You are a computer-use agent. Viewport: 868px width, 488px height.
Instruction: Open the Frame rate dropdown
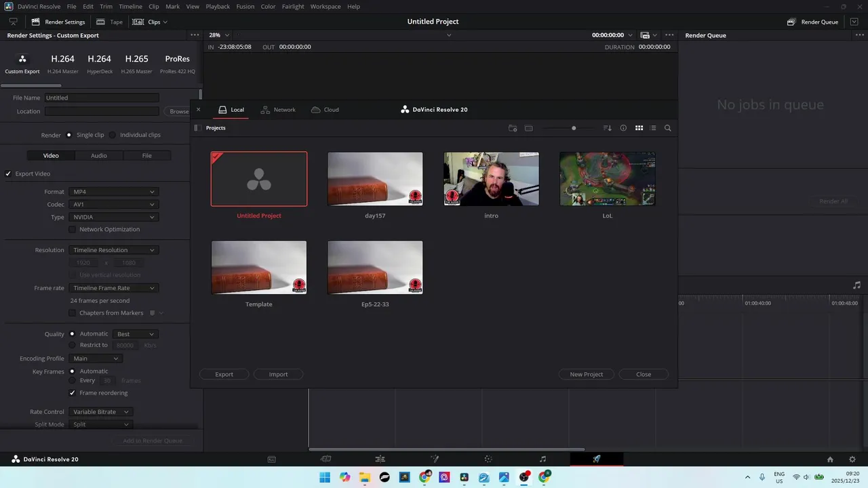114,288
